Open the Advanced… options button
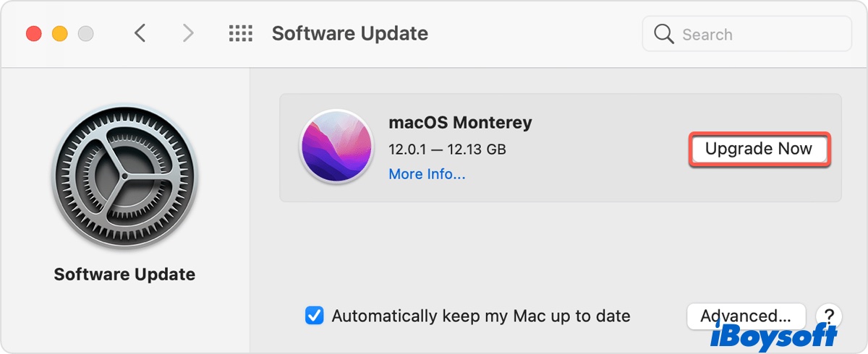868x354 pixels. point(745,314)
